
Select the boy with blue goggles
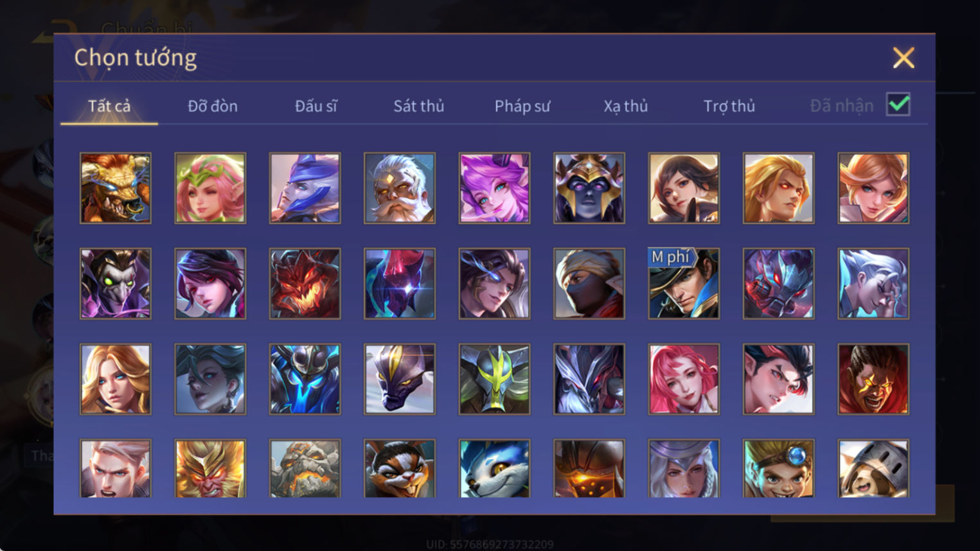click(x=778, y=468)
